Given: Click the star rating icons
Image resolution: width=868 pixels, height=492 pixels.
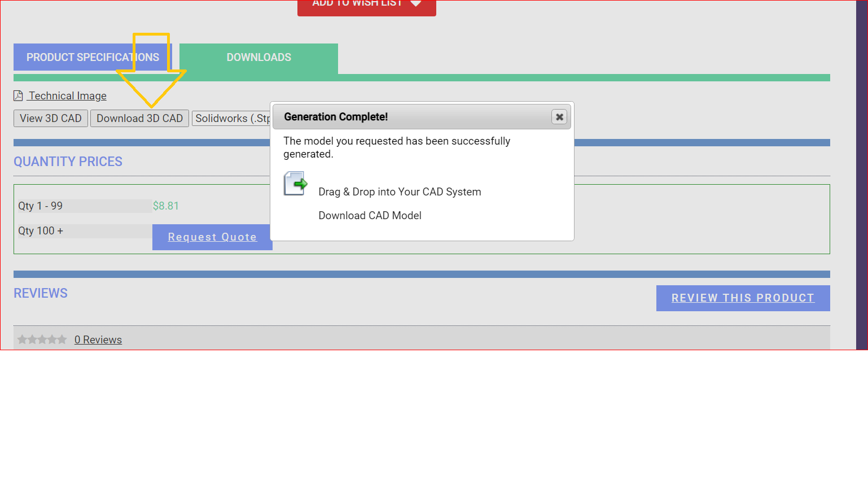Looking at the screenshot, I should tap(42, 339).
